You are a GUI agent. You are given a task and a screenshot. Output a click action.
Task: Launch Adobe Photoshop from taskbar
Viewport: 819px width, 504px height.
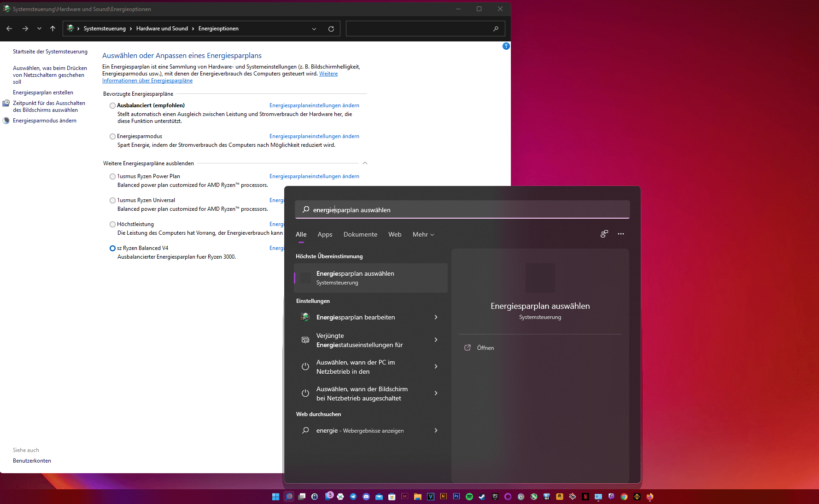[456, 497]
